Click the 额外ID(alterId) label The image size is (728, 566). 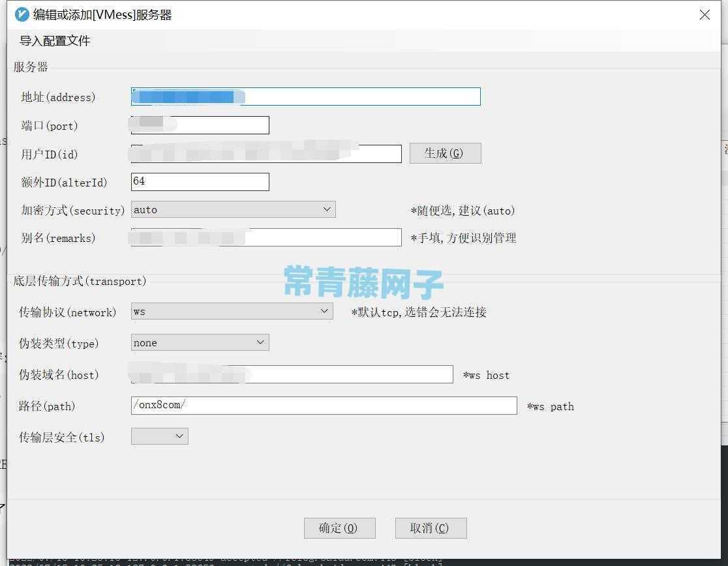pyautogui.click(x=64, y=183)
